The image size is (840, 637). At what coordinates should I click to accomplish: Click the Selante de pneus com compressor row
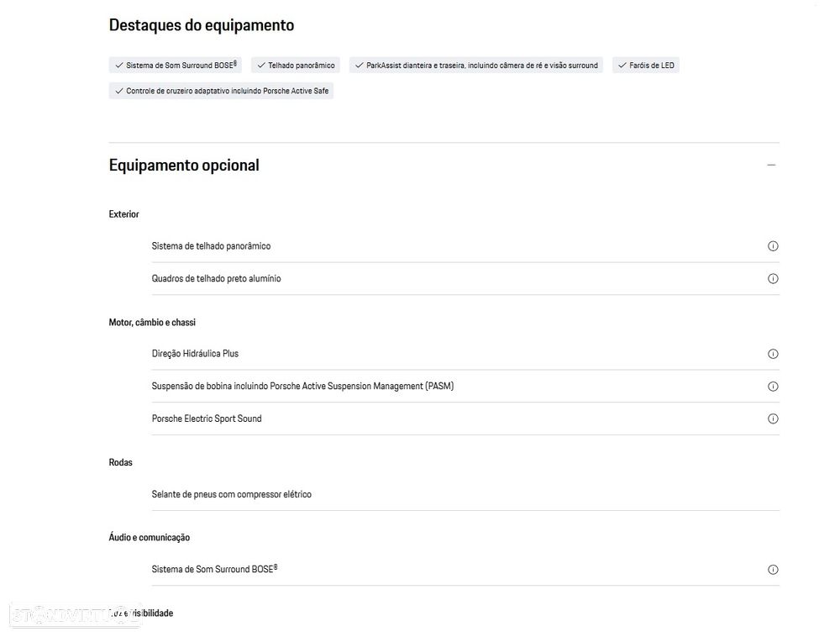click(x=232, y=494)
